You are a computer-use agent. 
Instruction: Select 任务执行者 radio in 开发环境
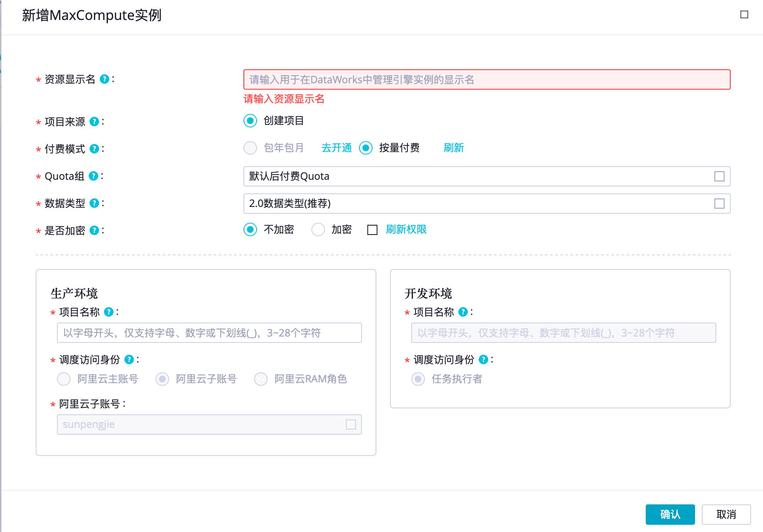point(418,379)
